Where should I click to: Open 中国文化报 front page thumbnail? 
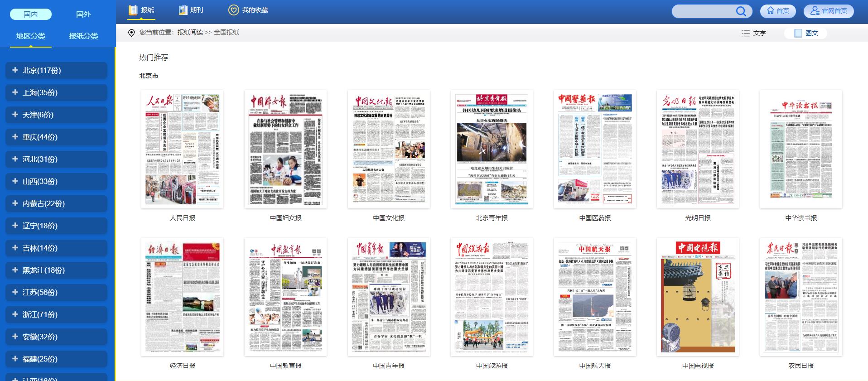[389, 149]
